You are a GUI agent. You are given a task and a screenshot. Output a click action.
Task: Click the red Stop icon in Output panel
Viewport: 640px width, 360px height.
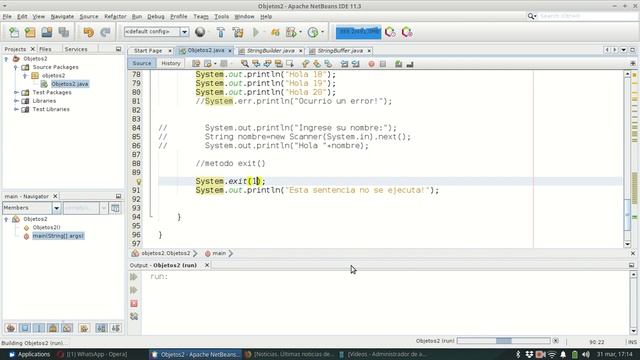(134, 303)
